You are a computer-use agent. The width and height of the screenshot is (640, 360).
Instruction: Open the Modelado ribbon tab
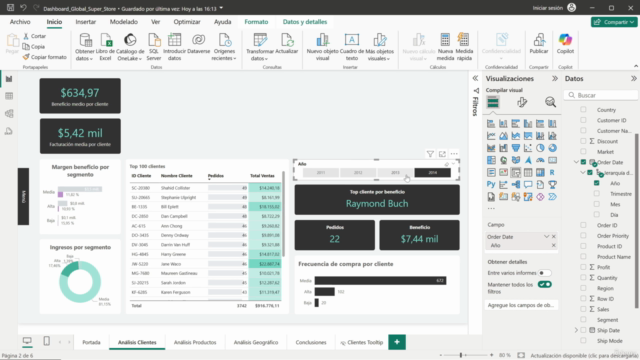(x=124, y=22)
